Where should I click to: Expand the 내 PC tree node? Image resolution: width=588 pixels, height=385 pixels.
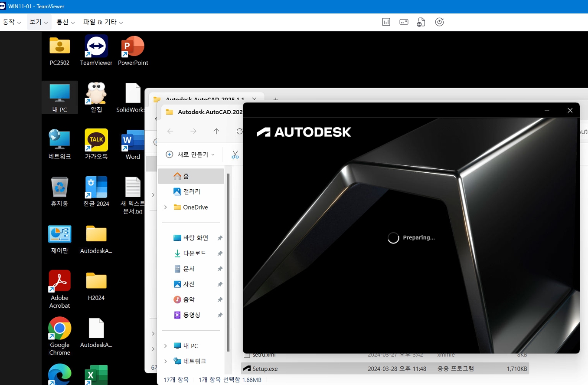click(165, 346)
